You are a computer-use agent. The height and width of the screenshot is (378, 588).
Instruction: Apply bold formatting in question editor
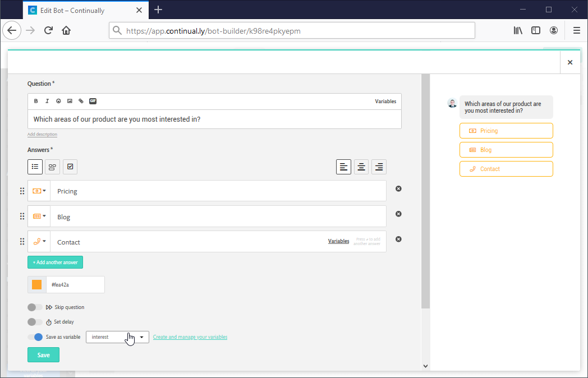click(x=36, y=101)
